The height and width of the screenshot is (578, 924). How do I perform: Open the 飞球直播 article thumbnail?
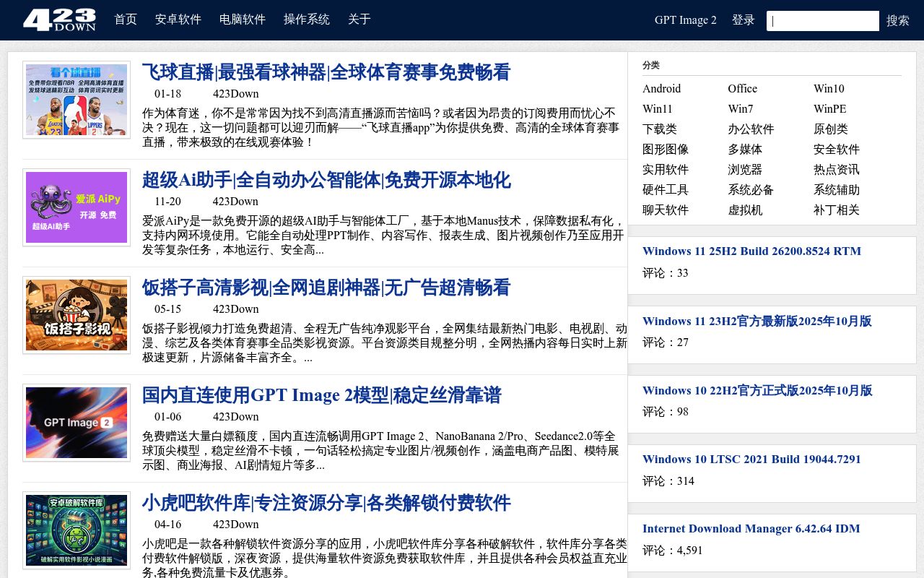(x=77, y=100)
